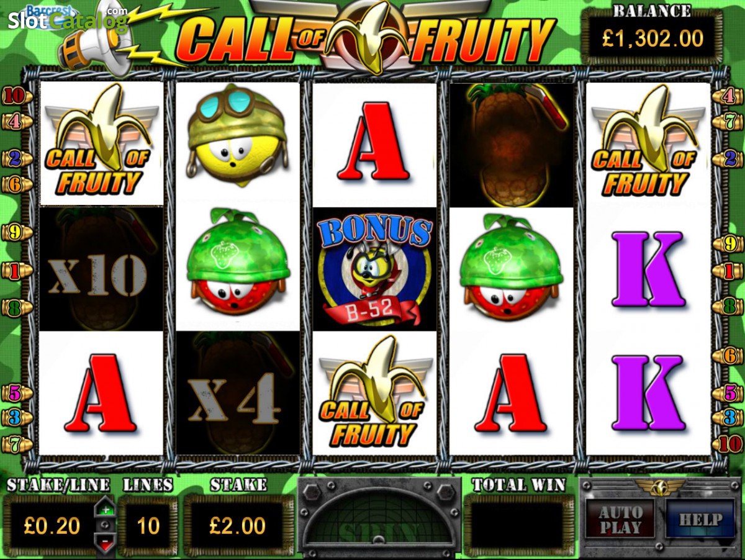Screen dimensions: 745x560
Task: Increase stake per line with green plus arrow
Action: pyautogui.click(x=105, y=508)
